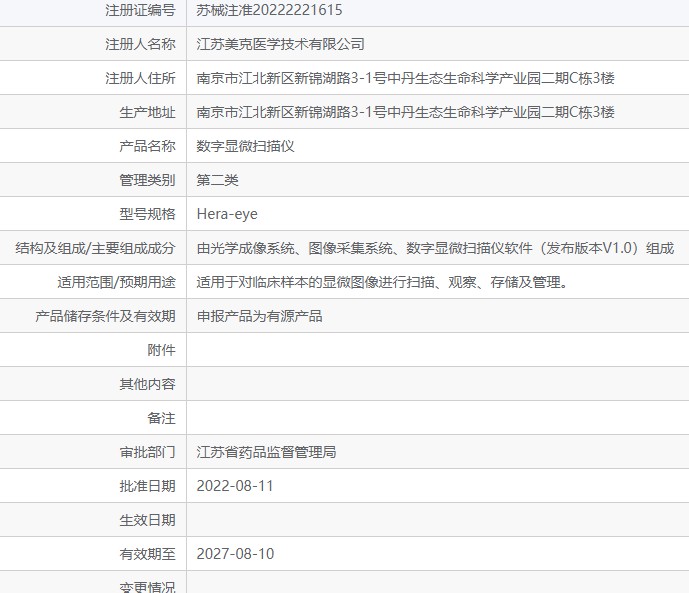
Task: Click the 备注 label
Action: click(161, 418)
